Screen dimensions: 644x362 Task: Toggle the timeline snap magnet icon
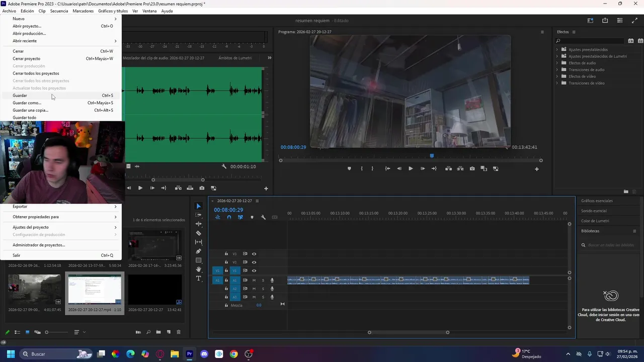tap(229, 217)
